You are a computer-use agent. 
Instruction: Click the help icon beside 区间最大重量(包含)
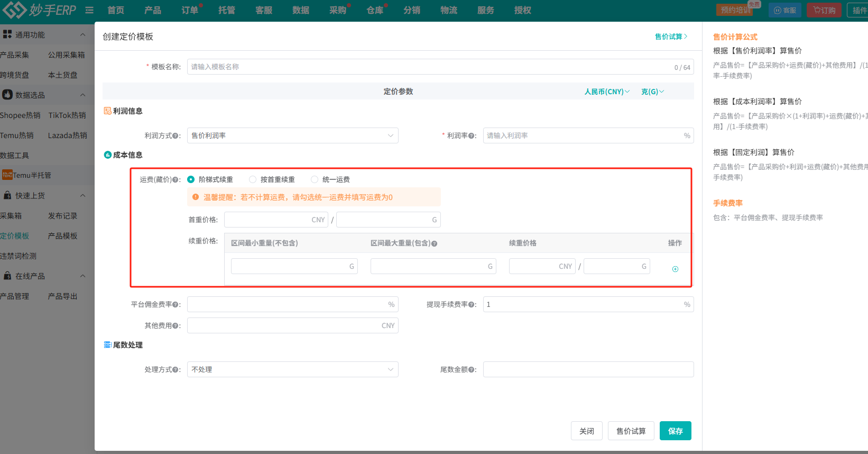coord(434,244)
